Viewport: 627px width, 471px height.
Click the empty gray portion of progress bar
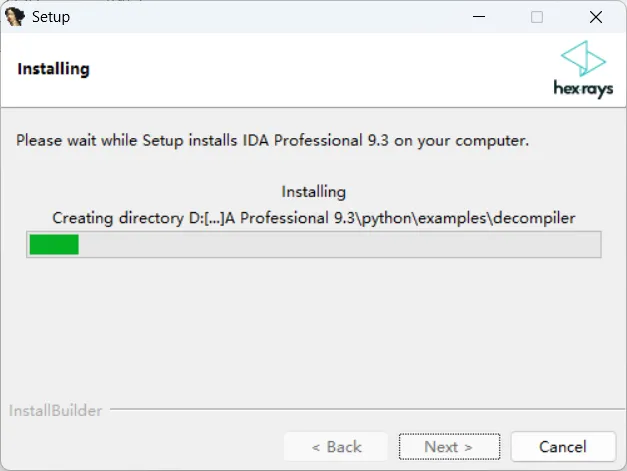tap(339, 244)
